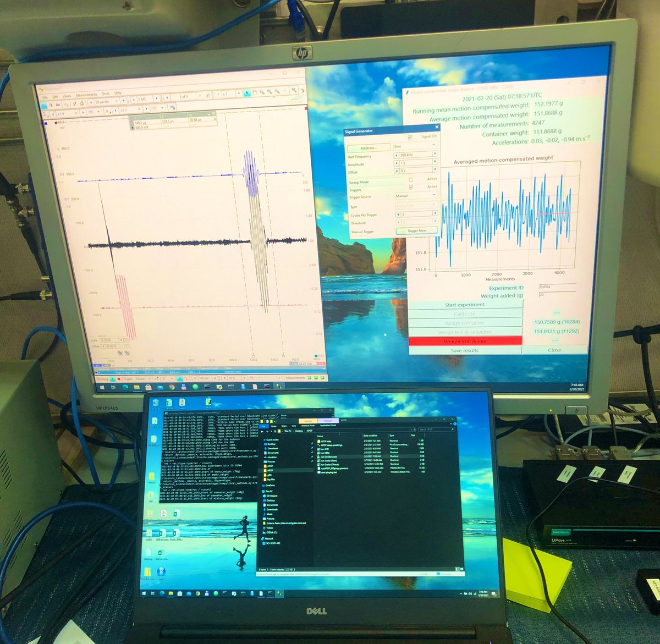660x644 pixels.
Task: Click the Start experiment button
Action: (x=465, y=305)
